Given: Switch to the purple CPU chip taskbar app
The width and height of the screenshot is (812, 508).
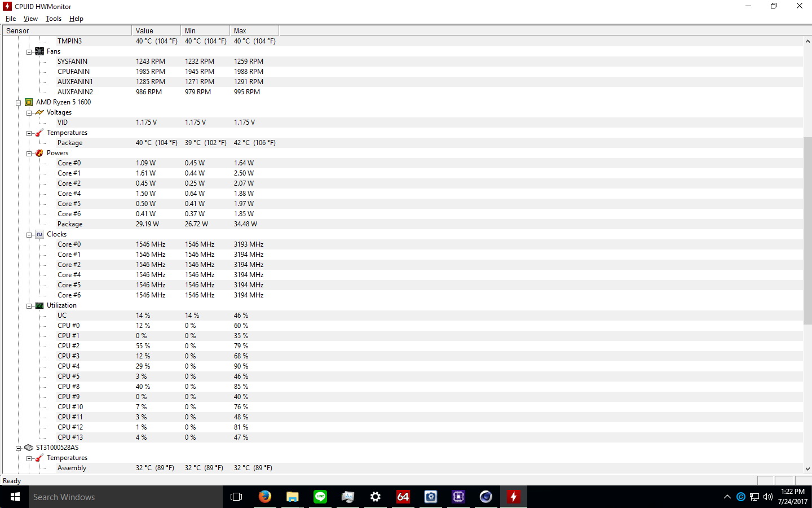Looking at the screenshot, I should (x=458, y=497).
